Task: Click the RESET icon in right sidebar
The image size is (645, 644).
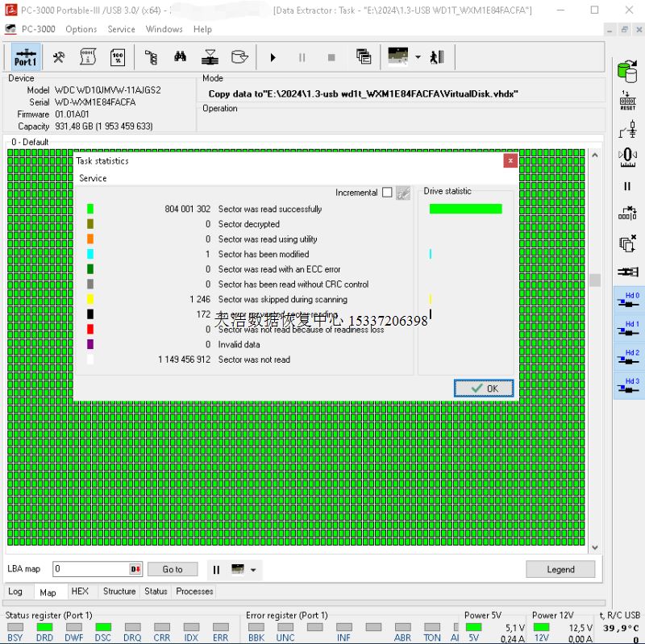Action: pyautogui.click(x=627, y=101)
